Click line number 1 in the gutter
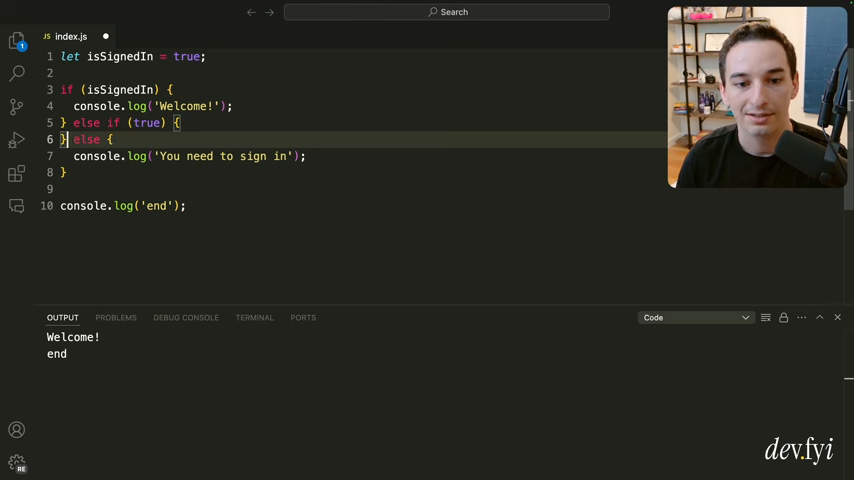 point(50,57)
